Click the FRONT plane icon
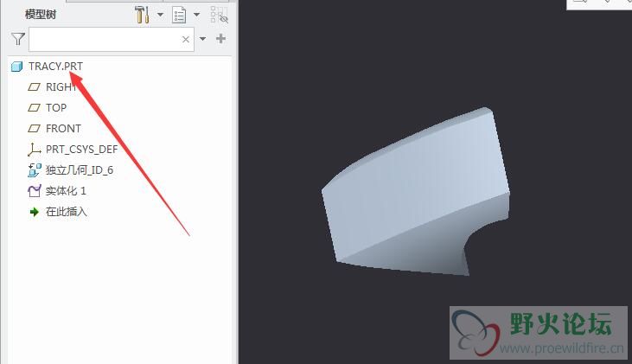Screen dimensions: 632x364 point(35,129)
